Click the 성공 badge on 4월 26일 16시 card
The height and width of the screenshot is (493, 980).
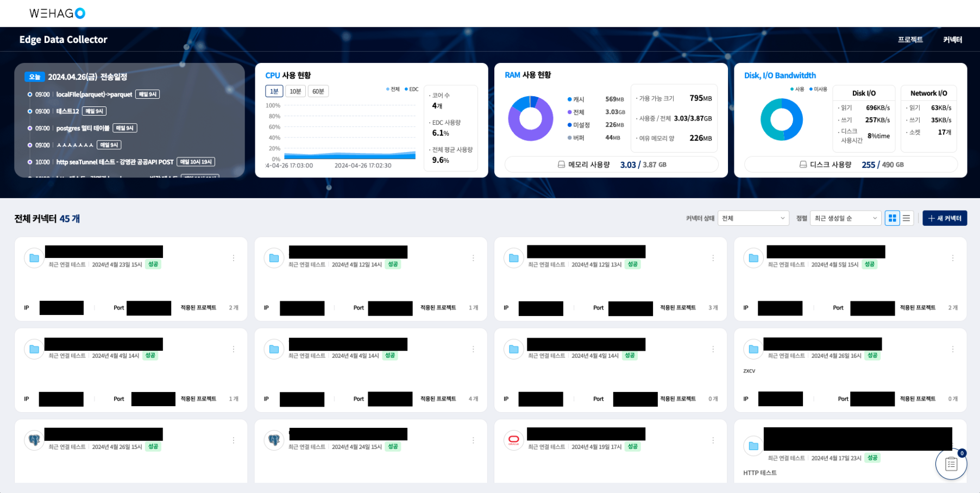(872, 356)
